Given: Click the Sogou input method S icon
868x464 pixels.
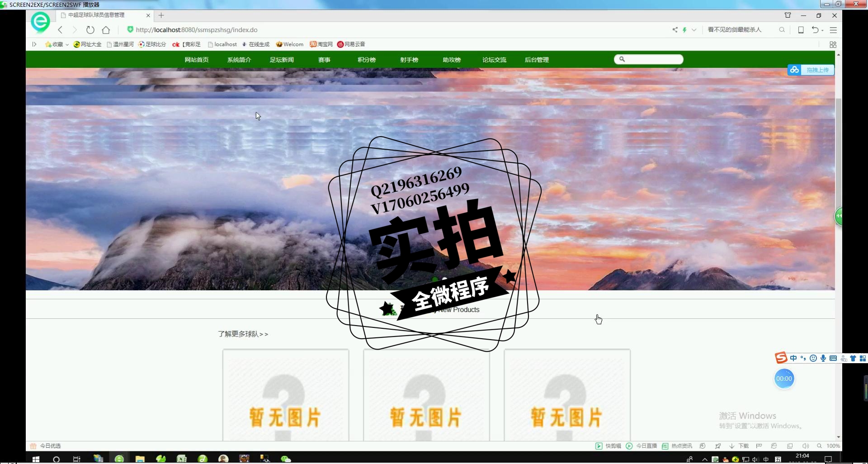Looking at the screenshot, I should click(781, 358).
